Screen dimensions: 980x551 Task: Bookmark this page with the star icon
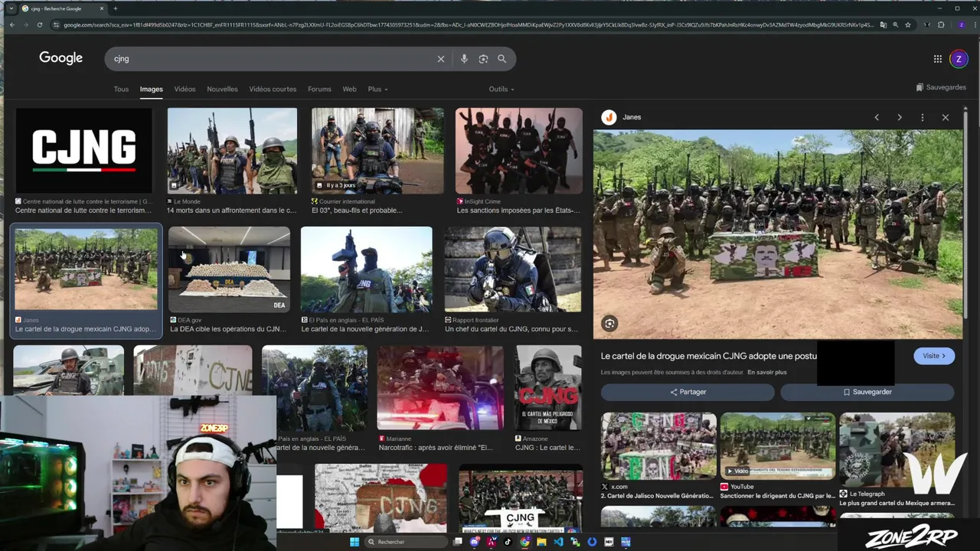pos(908,24)
